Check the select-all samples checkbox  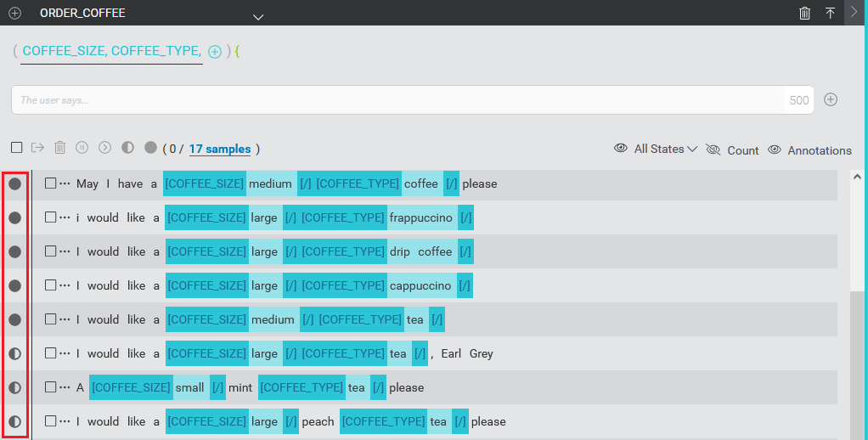17,148
